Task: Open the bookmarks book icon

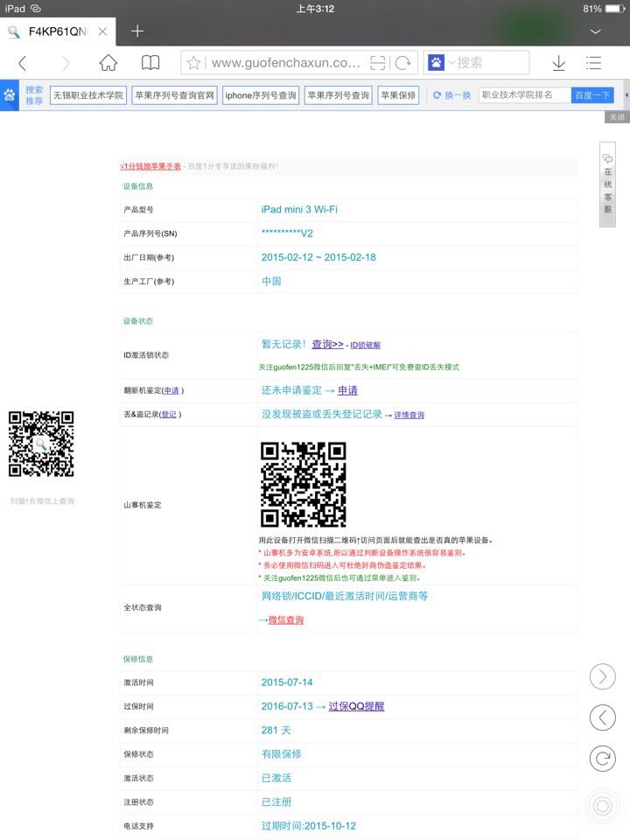Action: pyautogui.click(x=150, y=63)
